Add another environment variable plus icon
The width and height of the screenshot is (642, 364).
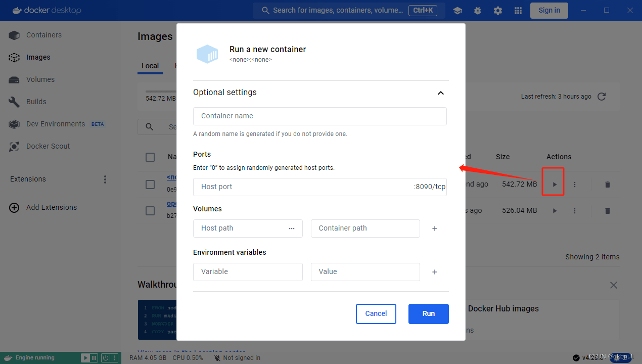pos(435,272)
